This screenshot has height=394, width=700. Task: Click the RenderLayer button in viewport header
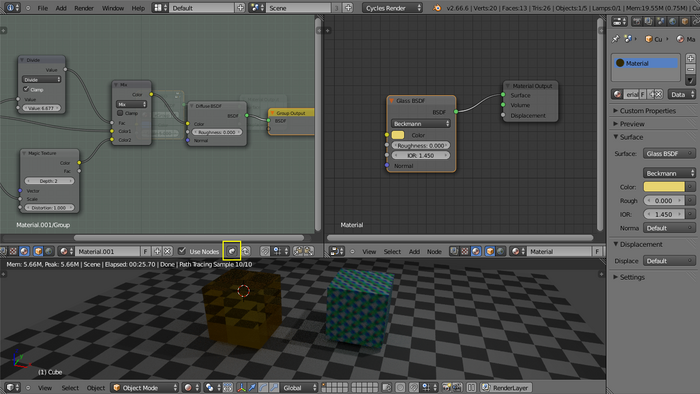pyautogui.click(x=506, y=387)
